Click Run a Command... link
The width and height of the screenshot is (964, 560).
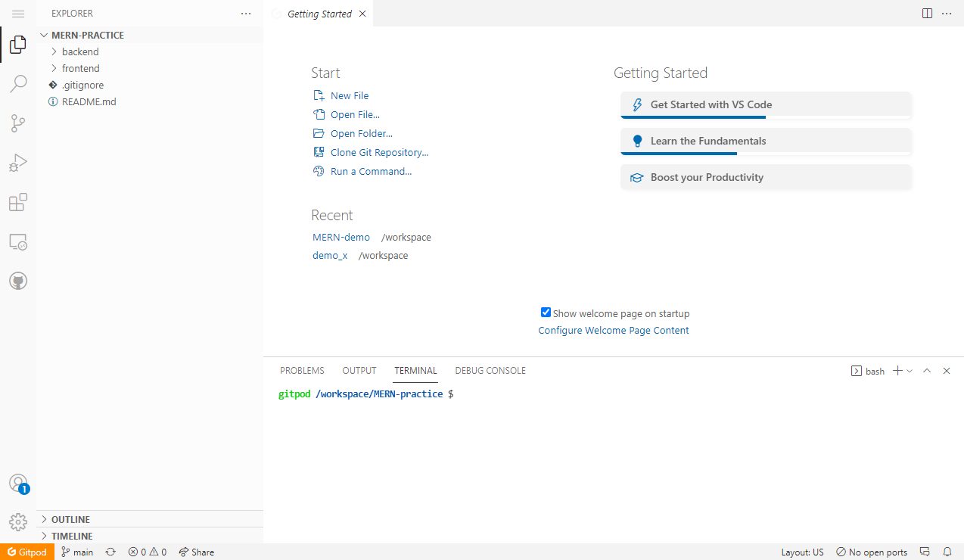pyautogui.click(x=362, y=171)
